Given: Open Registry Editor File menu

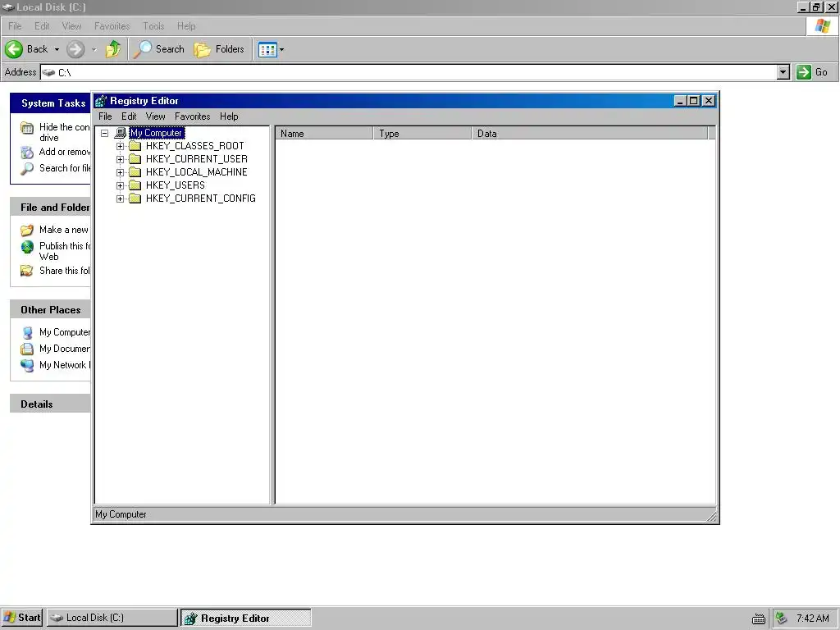Looking at the screenshot, I should point(105,116).
